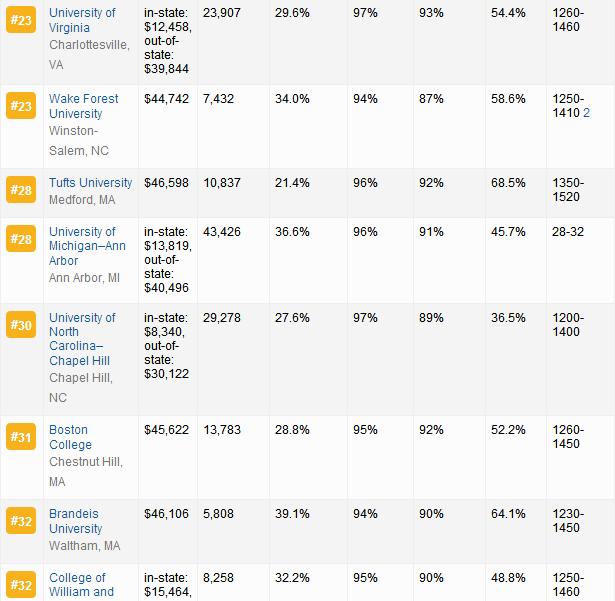Open the University of Virginia link
Image resolution: width=615 pixels, height=601 pixels.
tap(82, 20)
